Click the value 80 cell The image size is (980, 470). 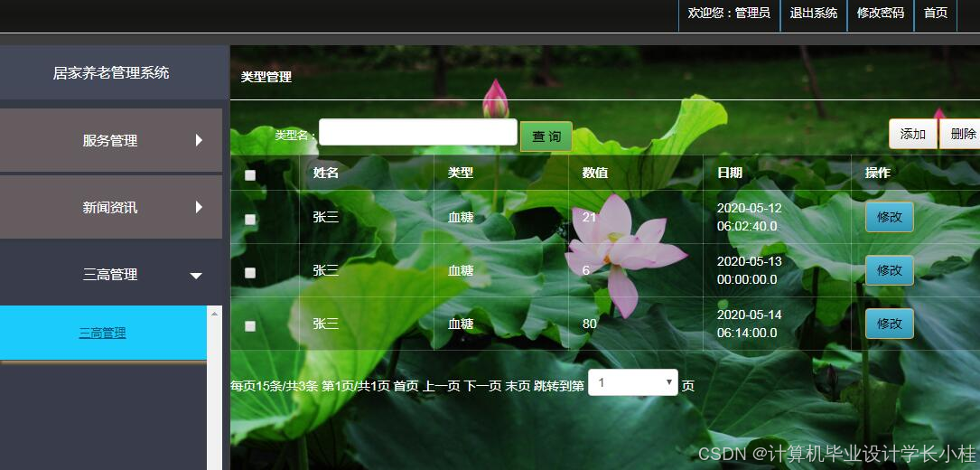point(590,324)
